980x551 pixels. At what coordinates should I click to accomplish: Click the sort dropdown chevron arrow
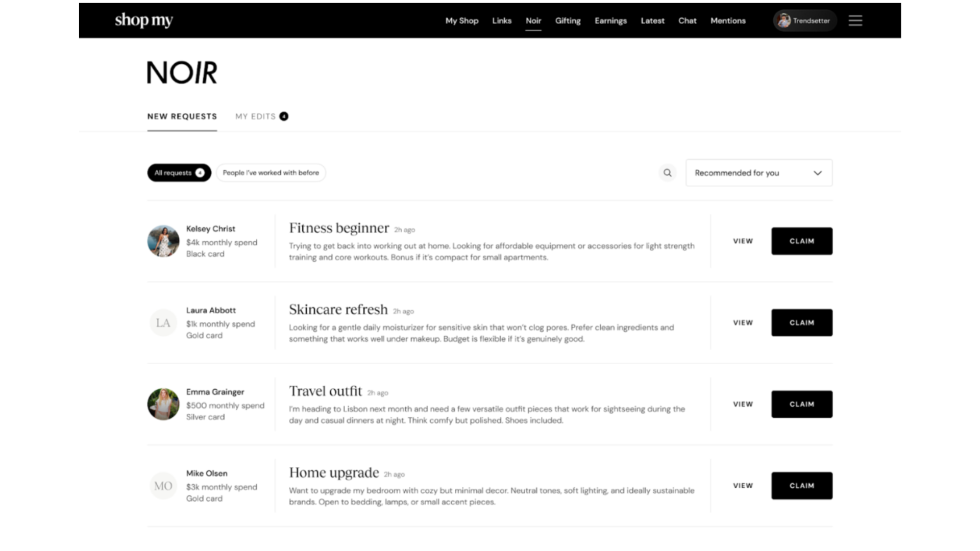tap(818, 173)
